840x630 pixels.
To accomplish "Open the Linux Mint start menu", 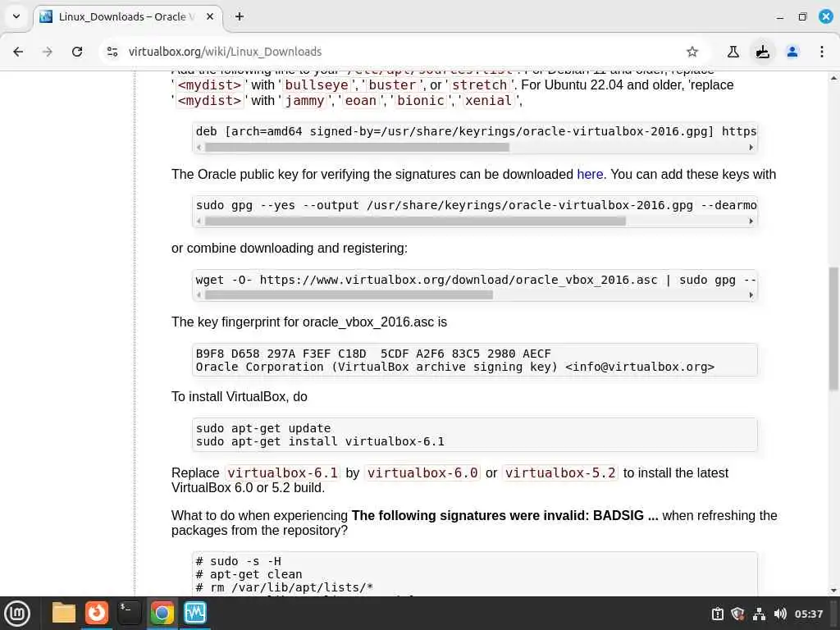I will tap(17, 614).
